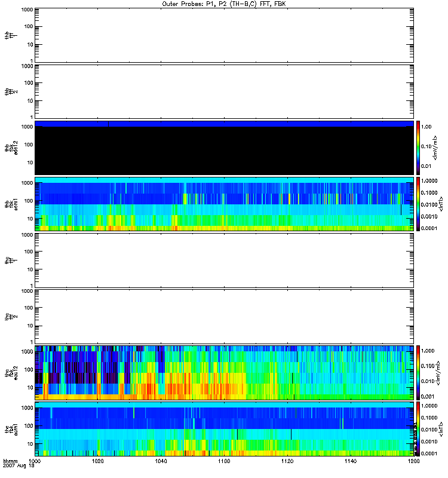Click the color bar beside thc edc12 panel
The width and height of the screenshot is (448, 478).
coord(419,372)
